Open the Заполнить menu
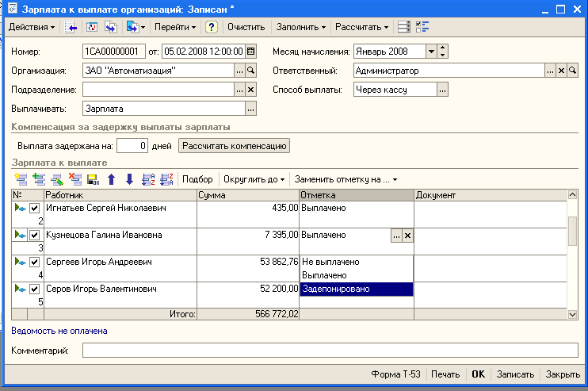Screen dimensions: 588x391 301,27
